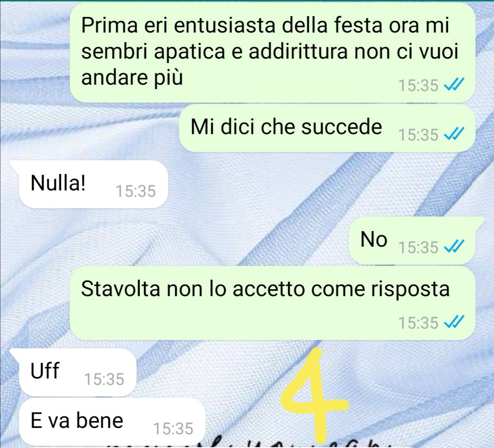Click the 15:35 timestamp on 'Nulla!'
This screenshot has width=494, height=448.
pyautogui.click(x=136, y=191)
